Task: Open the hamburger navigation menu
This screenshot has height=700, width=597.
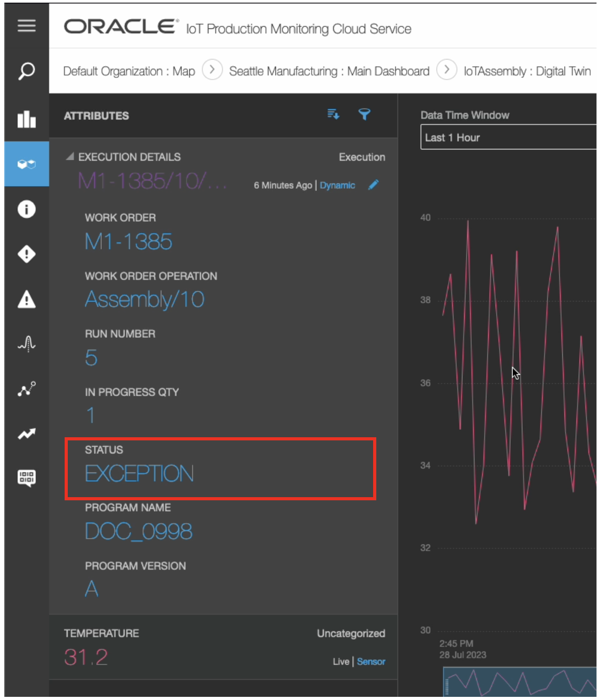Action: [26, 25]
